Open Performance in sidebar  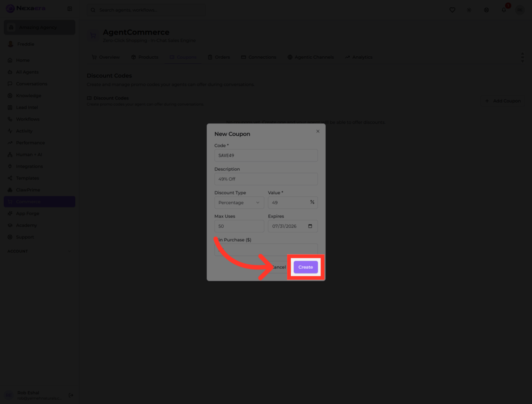coord(39,143)
